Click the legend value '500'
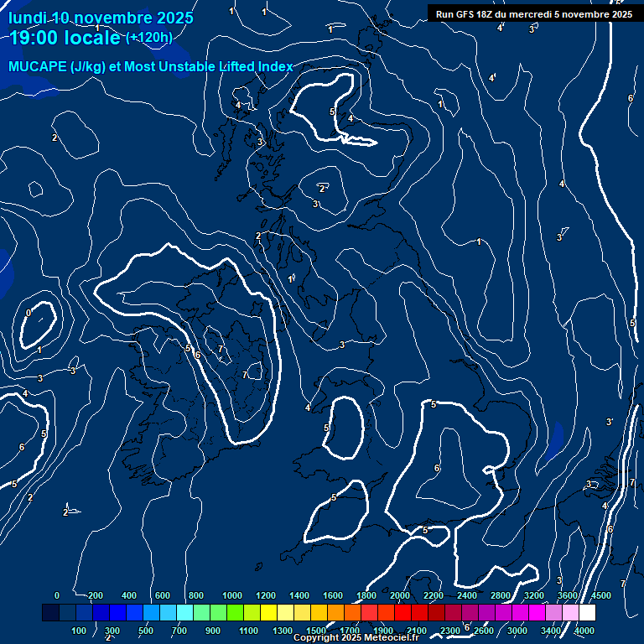 click(146, 631)
